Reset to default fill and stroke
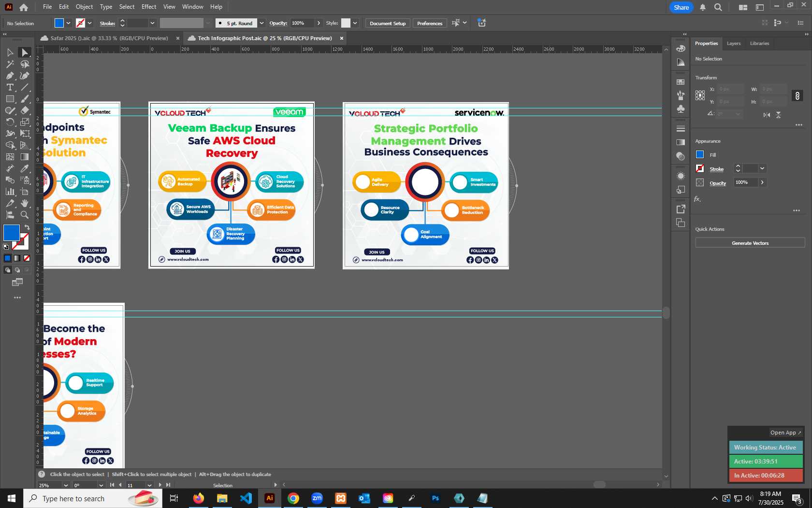 [x=6, y=247]
